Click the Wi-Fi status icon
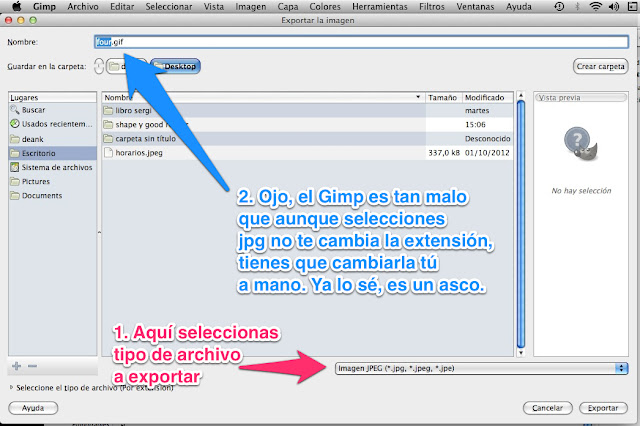 (596, 7)
